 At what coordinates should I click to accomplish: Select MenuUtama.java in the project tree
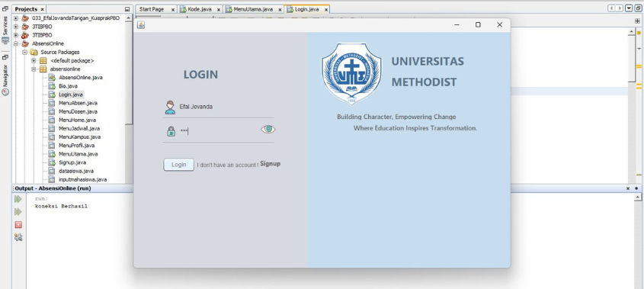tap(78, 154)
